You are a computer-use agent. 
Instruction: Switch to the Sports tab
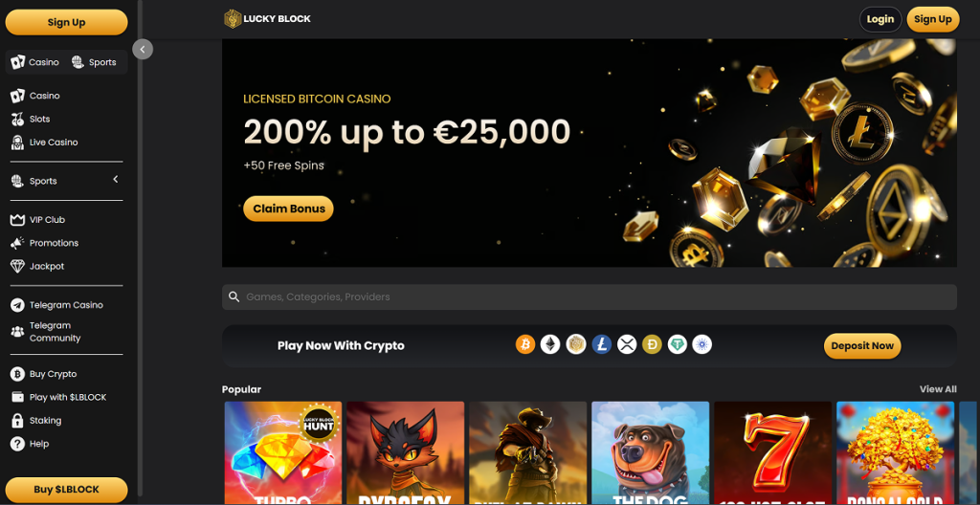click(94, 62)
